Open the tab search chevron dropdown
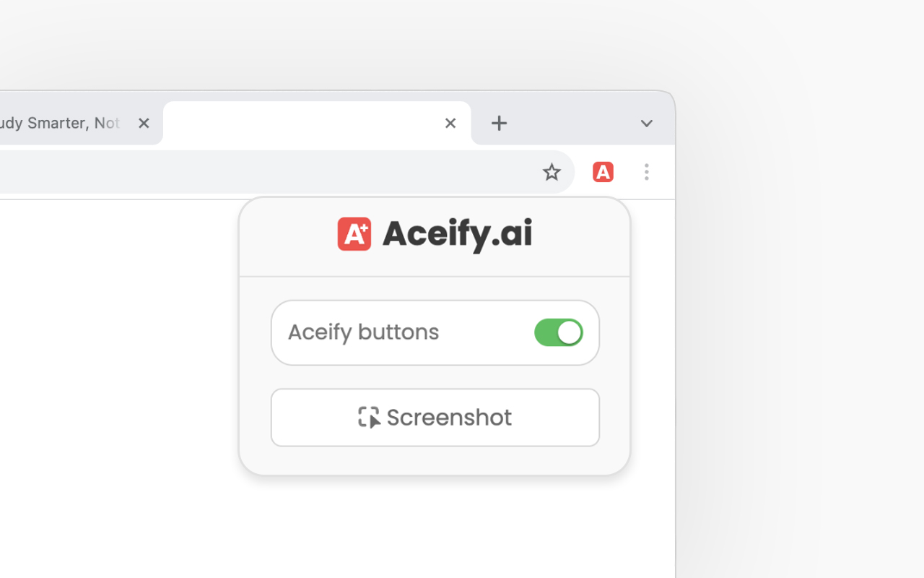Image resolution: width=924 pixels, height=578 pixels. coord(646,123)
